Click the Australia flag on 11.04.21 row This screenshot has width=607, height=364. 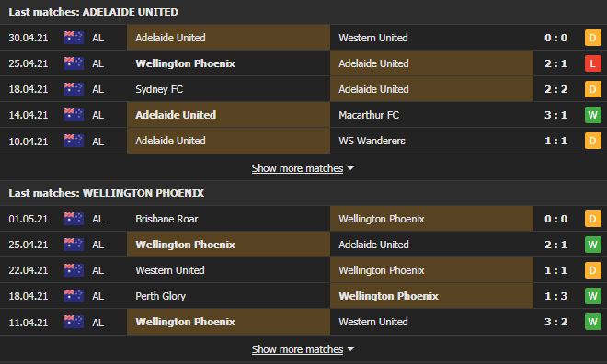pyautogui.click(x=74, y=322)
